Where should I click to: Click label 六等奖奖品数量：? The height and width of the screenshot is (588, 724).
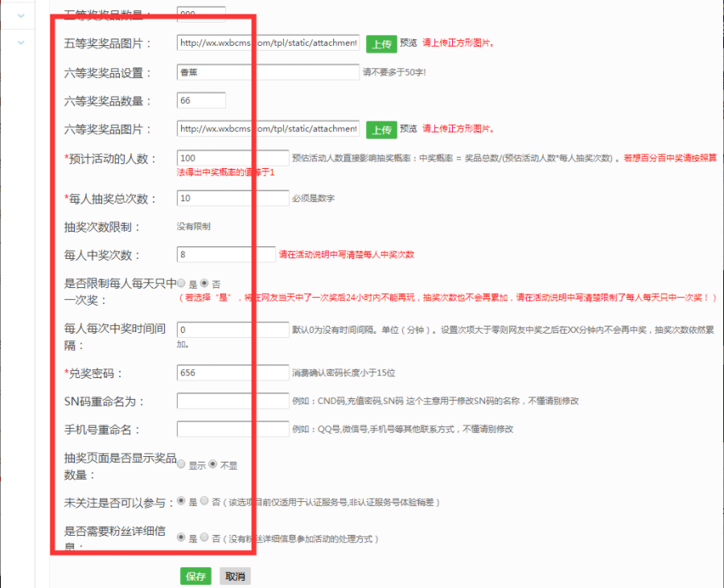pyautogui.click(x=108, y=101)
